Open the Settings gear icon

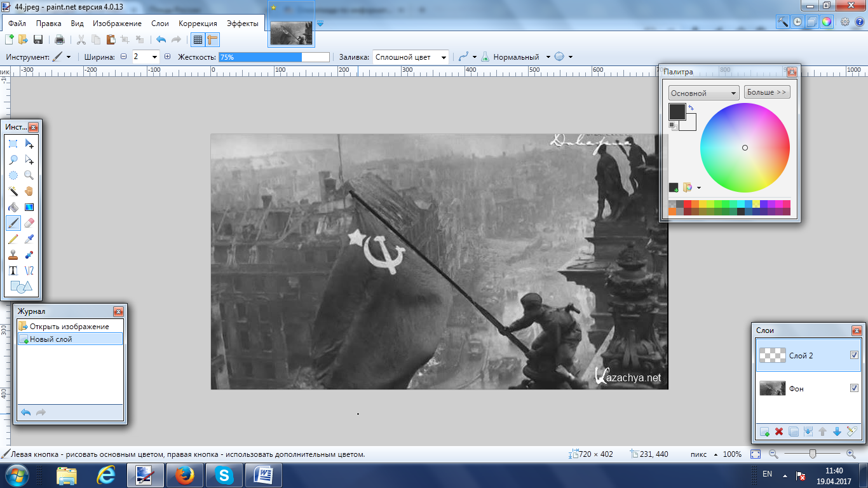pos(845,22)
